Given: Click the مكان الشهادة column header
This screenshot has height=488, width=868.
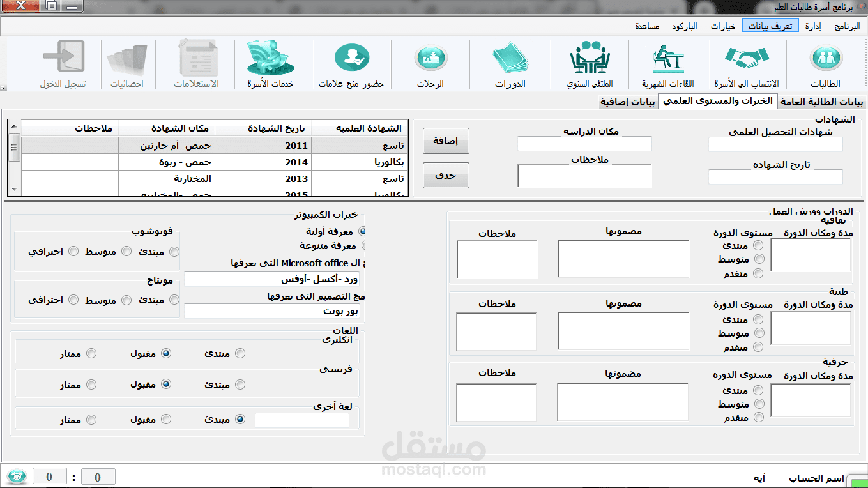Looking at the screenshot, I should pos(167,128).
